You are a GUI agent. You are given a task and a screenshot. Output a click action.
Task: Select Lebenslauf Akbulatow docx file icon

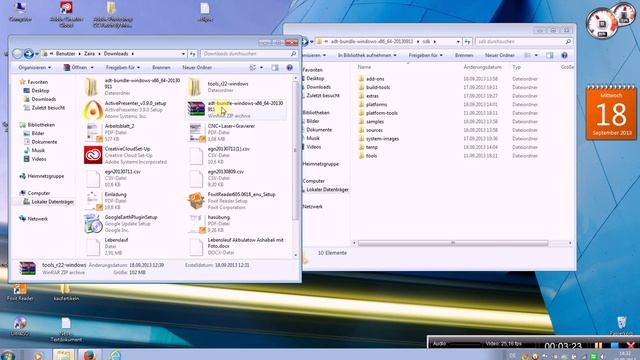[x=196, y=247]
